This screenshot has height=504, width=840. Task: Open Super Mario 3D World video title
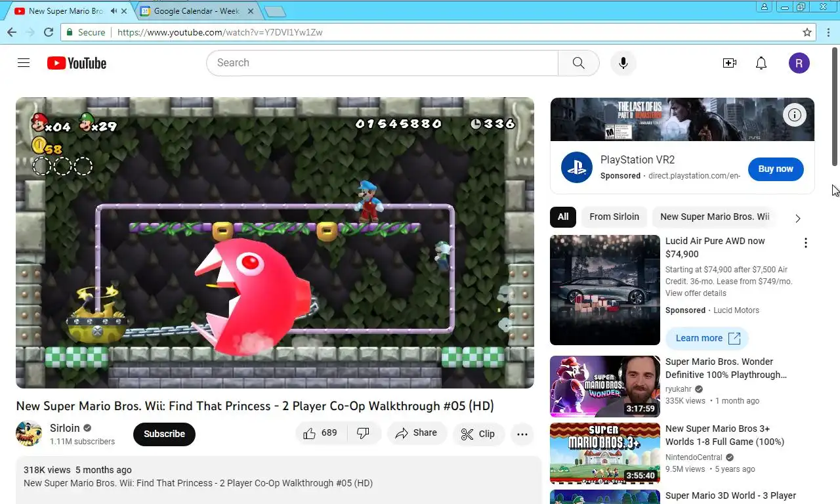coord(730,496)
